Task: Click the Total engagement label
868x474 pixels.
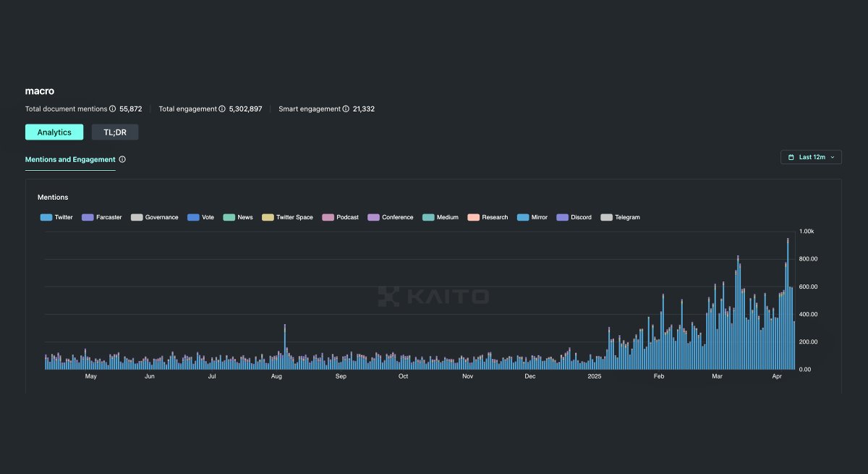Action: coord(188,109)
